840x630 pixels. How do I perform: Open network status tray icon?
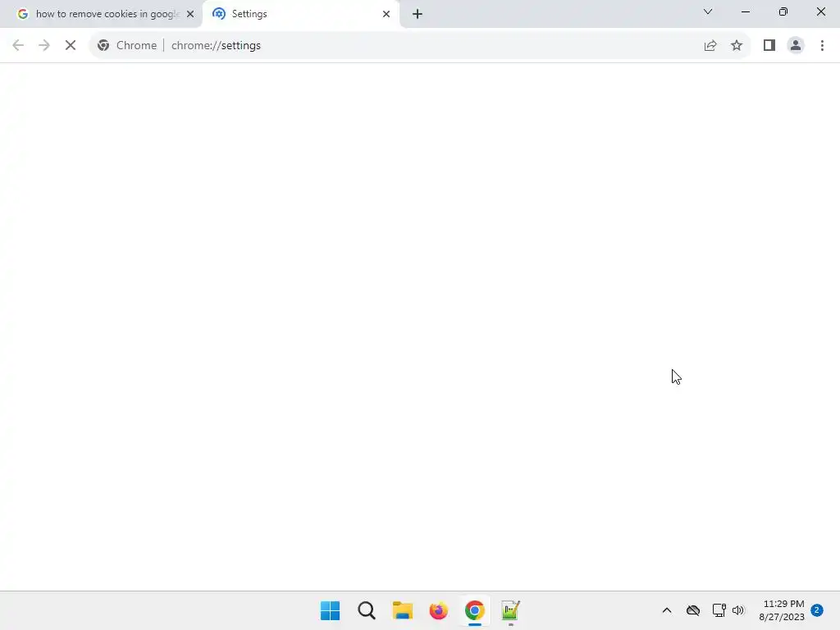pos(719,610)
